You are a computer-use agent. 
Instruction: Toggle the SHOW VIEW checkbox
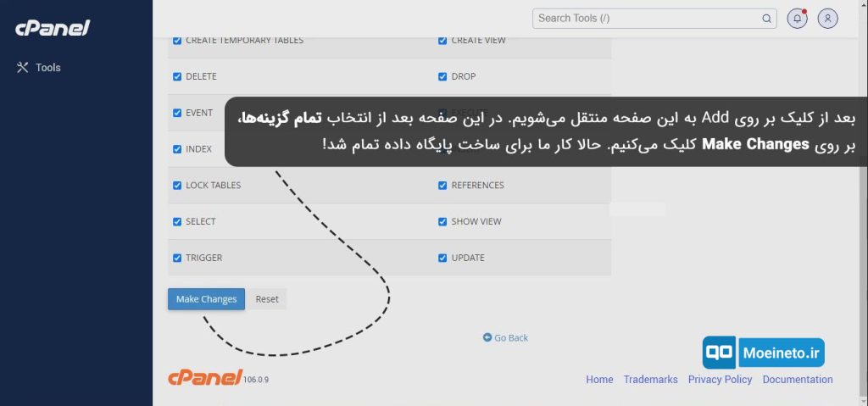pos(442,221)
